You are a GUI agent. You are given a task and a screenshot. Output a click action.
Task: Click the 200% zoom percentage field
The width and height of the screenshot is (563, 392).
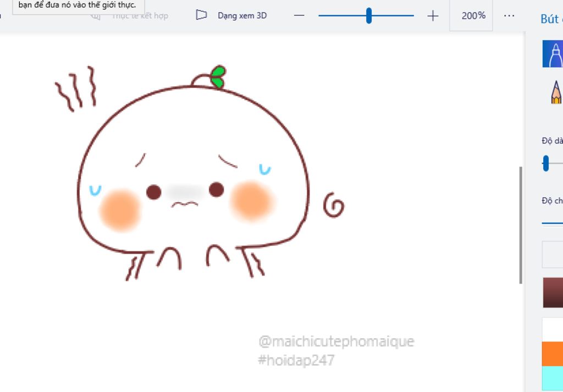[x=471, y=15]
